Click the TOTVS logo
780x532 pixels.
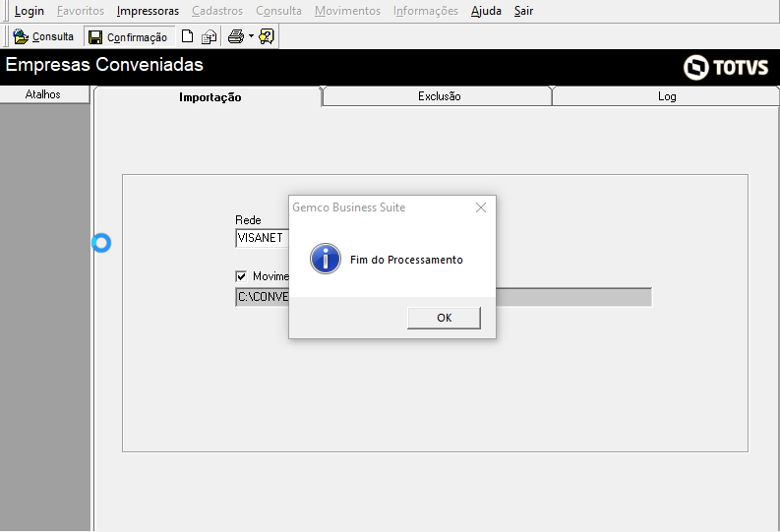726,67
